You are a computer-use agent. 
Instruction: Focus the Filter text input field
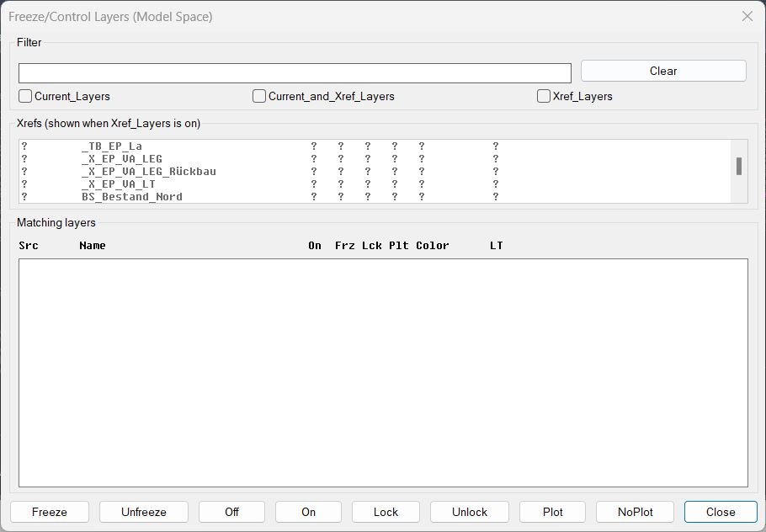tap(295, 73)
